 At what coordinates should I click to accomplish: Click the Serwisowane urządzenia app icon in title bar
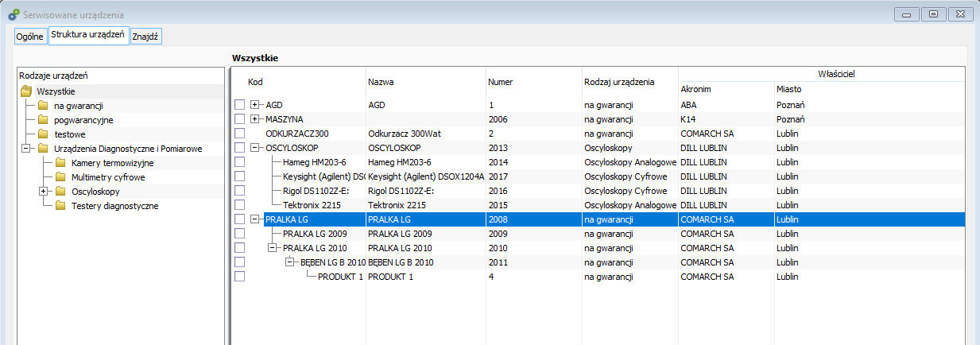(x=14, y=14)
